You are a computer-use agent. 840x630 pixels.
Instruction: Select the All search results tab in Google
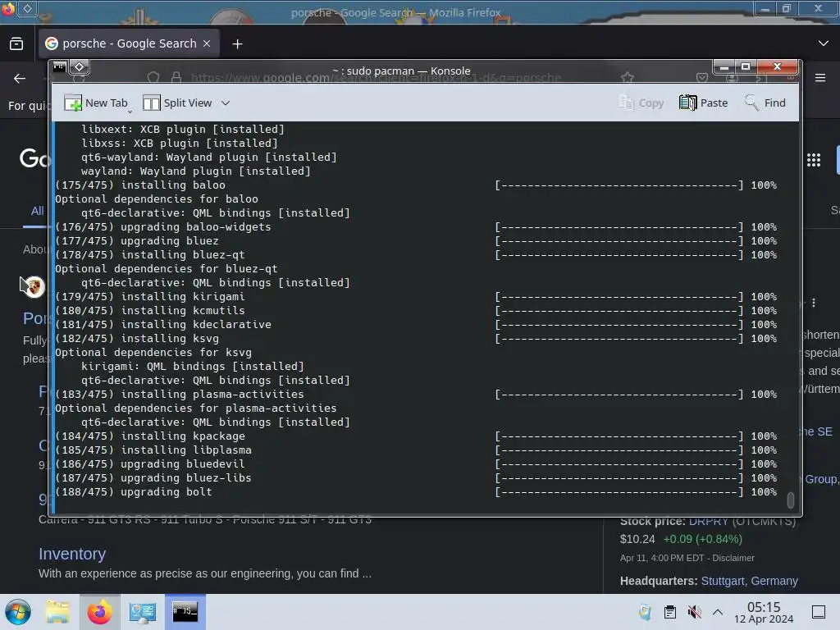[x=37, y=211]
